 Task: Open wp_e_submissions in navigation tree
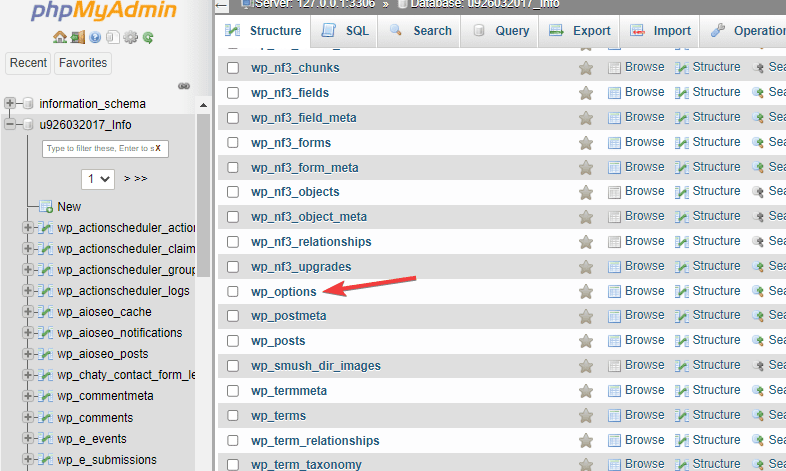click(107, 459)
